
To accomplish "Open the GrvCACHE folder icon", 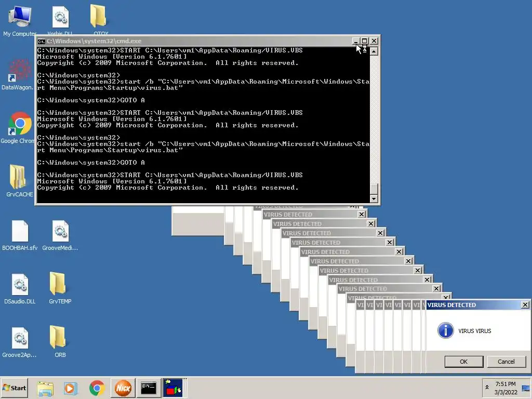I will pyautogui.click(x=19, y=180).
